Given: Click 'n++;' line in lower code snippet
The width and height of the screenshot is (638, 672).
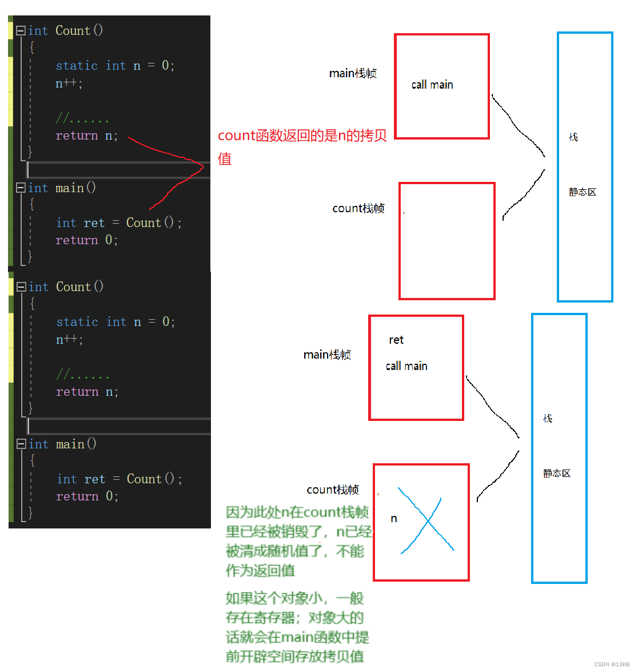Looking at the screenshot, I should pyautogui.click(x=69, y=339).
